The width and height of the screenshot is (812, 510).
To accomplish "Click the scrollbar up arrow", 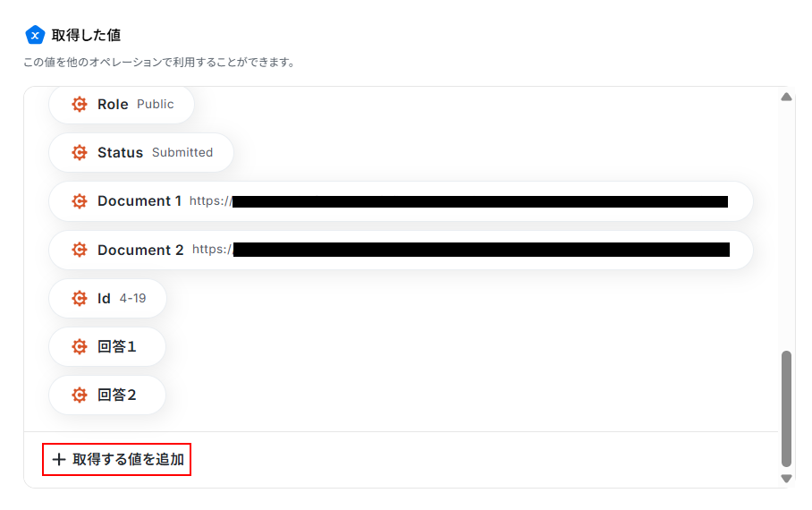I will click(786, 97).
